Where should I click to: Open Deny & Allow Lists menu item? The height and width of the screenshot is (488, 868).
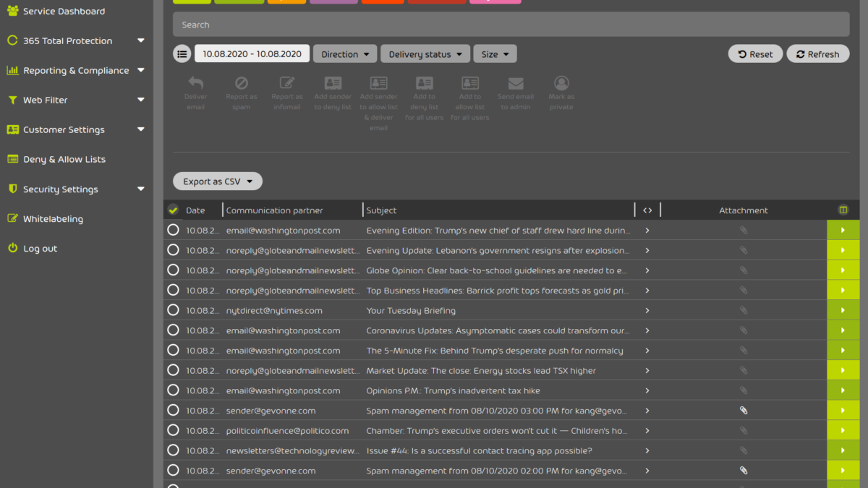pos(64,159)
